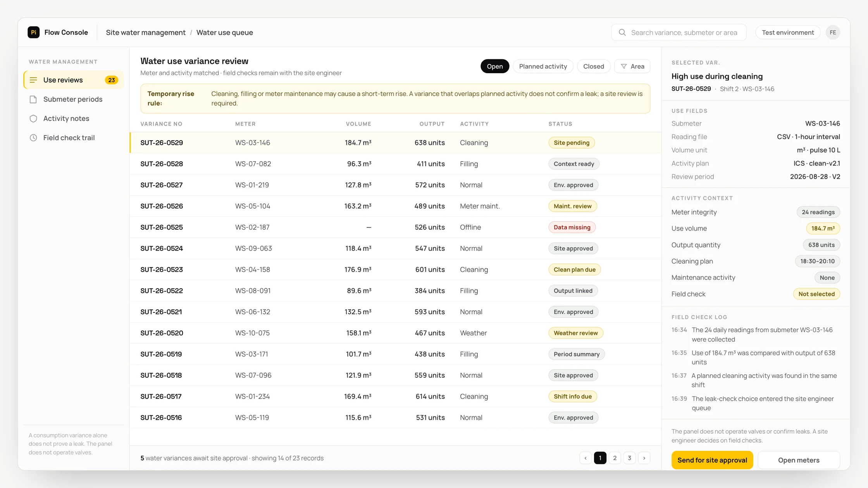Click the Submeter periods document icon
This screenshot has height=488, width=868.
click(33, 100)
